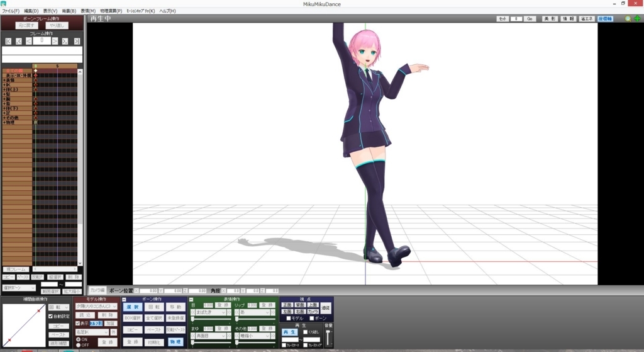Select the OFF radio button for IK
The width and height of the screenshot is (644, 352).
[78, 345]
